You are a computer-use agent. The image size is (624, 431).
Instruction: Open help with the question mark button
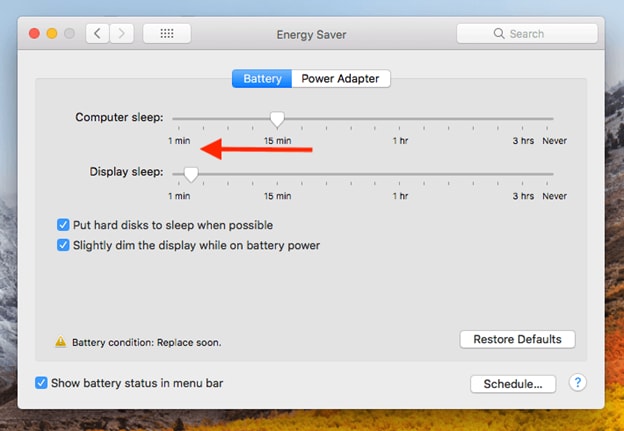(577, 383)
